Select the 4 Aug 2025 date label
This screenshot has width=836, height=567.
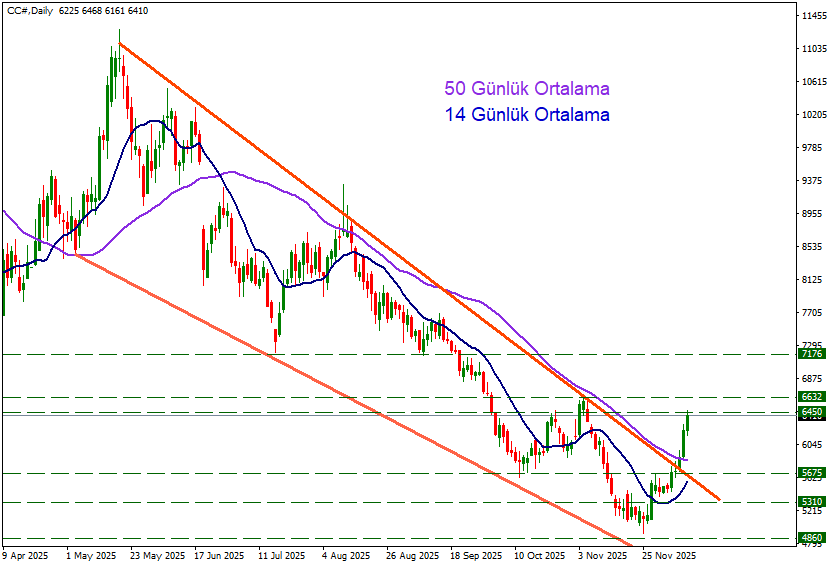pos(347,554)
